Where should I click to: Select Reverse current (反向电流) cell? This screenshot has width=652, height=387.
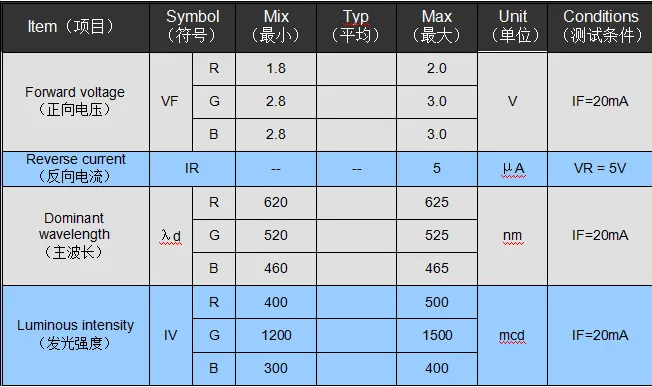click(x=76, y=169)
